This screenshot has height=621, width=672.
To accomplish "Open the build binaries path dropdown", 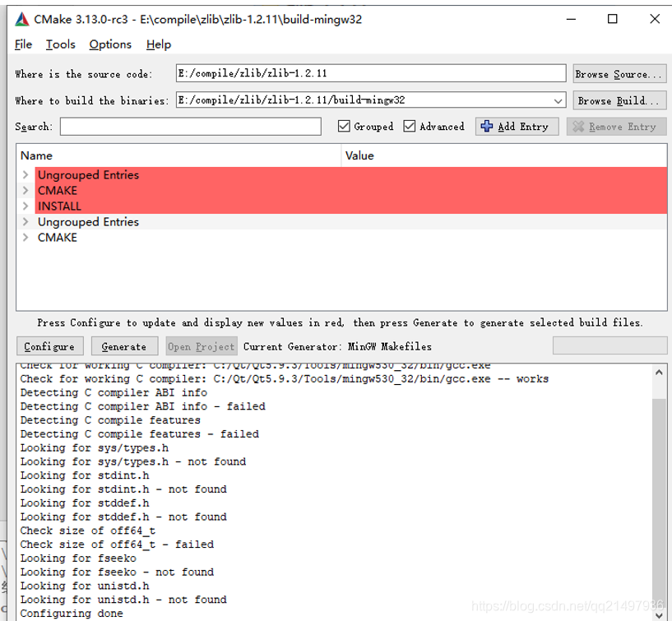I will coord(558,100).
